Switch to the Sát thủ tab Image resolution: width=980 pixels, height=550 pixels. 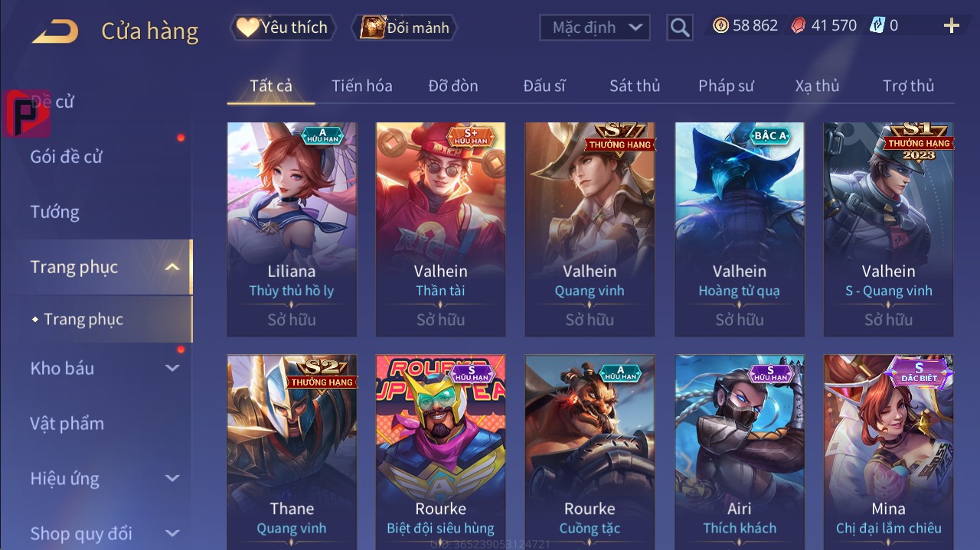[x=635, y=86]
